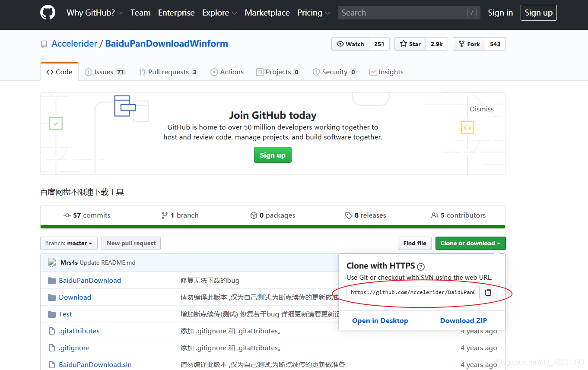The image size is (588, 370).
Task: Switch to the Insights tab
Action: click(x=386, y=72)
